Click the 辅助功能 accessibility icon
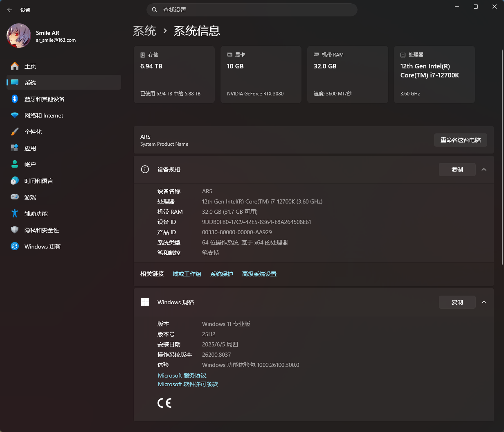 click(15, 214)
